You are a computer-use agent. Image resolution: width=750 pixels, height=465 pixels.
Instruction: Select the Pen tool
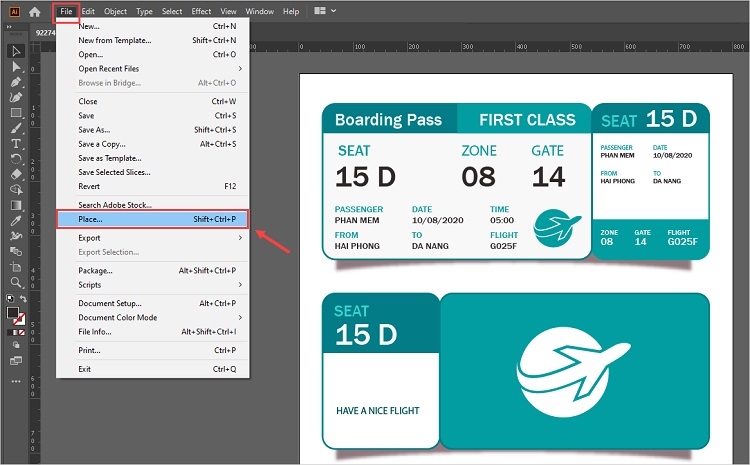pos(16,82)
